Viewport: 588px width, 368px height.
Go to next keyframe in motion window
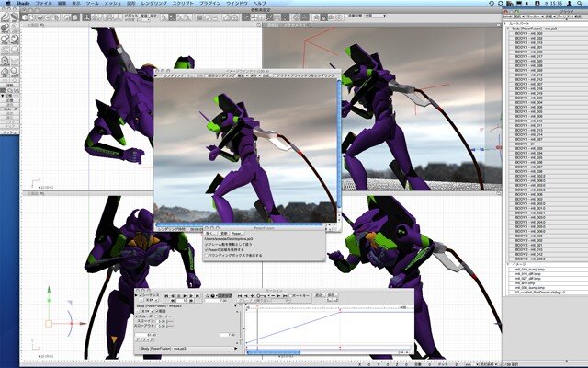[278, 296]
